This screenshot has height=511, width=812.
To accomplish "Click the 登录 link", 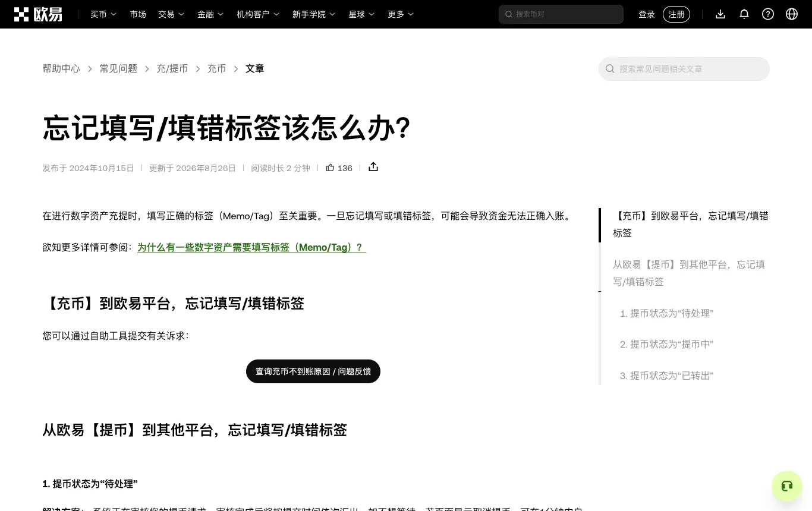I will tap(647, 14).
